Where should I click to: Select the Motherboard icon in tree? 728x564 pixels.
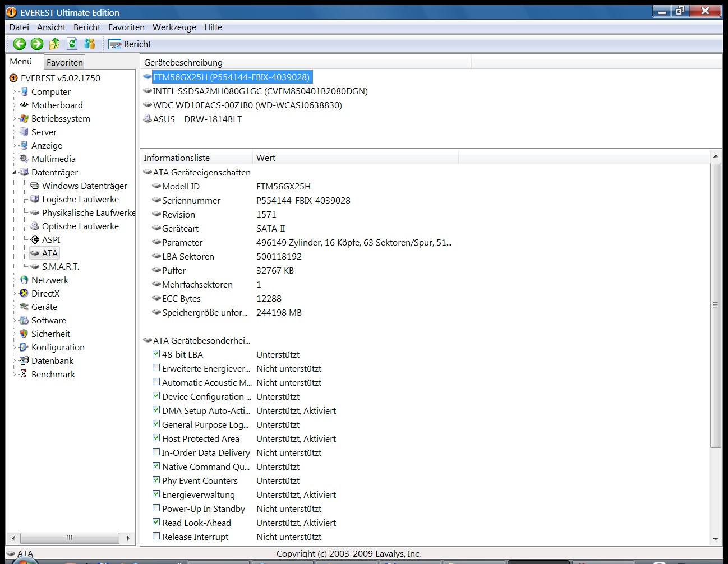(x=24, y=105)
